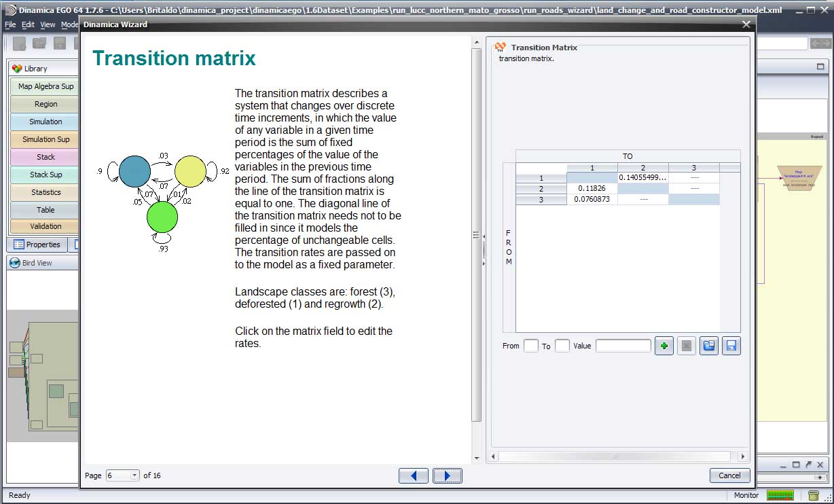Save the transition matrix to disk
The height and width of the screenshot is (504, 834).
[x=731, y=346]
